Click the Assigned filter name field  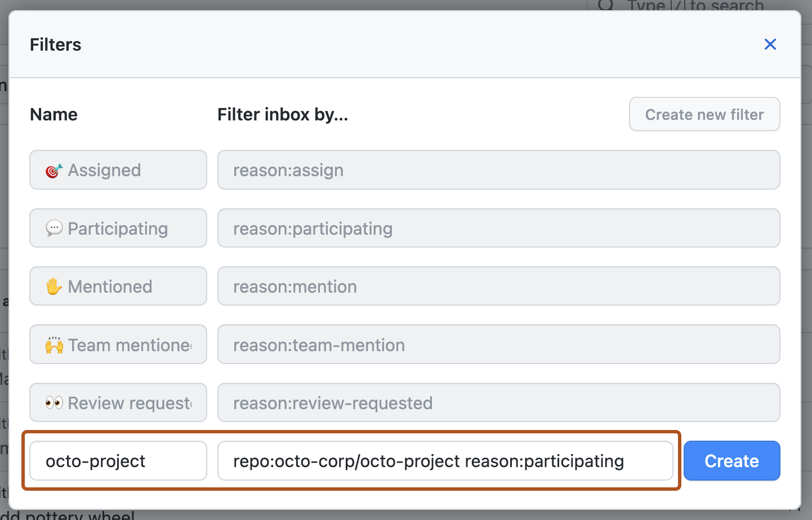pos(118,169)
